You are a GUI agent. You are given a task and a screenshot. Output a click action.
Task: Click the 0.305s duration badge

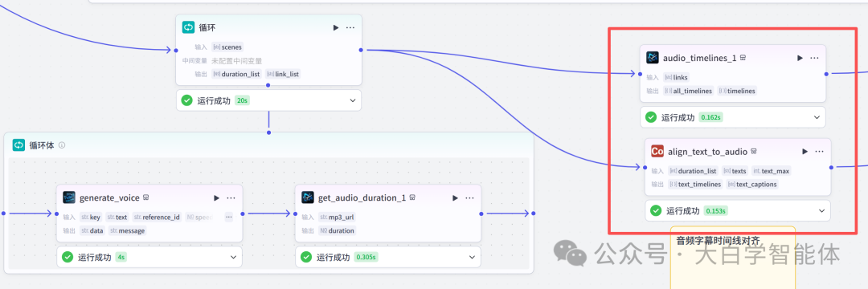366,257
